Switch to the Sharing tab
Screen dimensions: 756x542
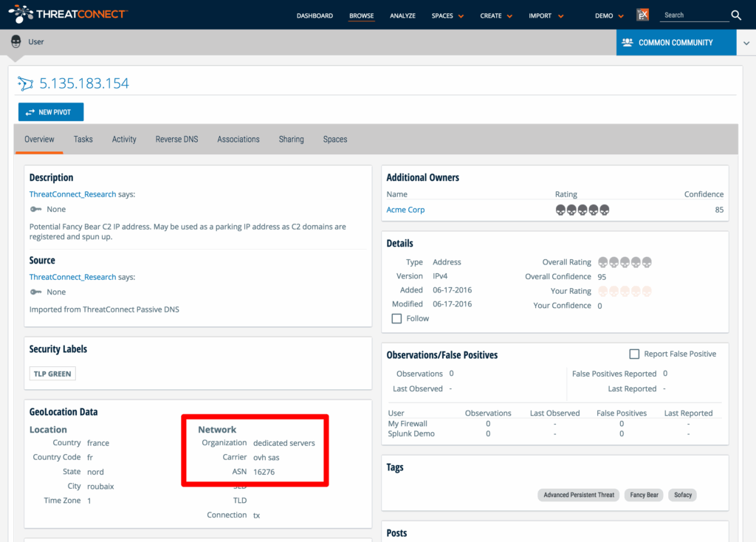[291, 140]
